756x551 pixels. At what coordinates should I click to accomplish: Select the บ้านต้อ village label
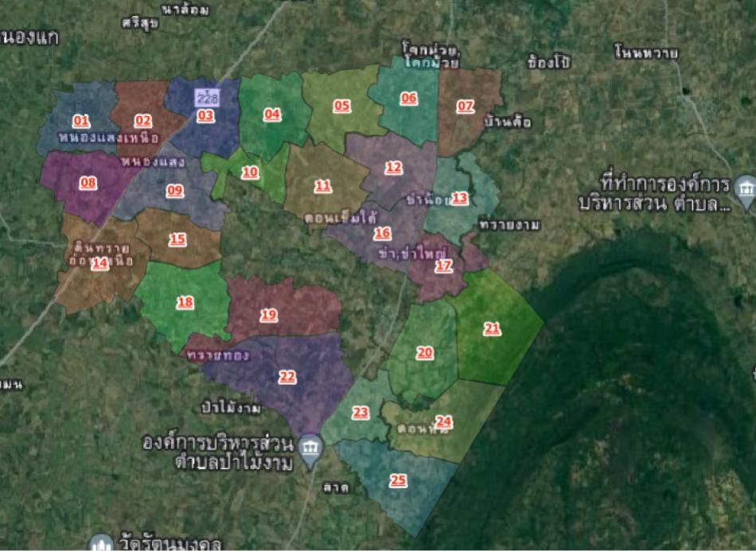pos(507,122)
